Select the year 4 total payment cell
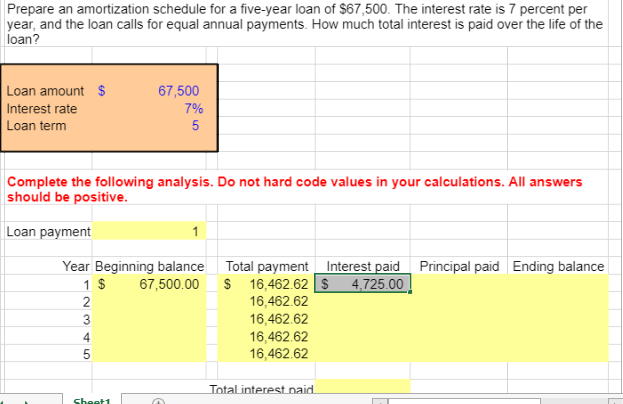 click(x=267, y=336)
